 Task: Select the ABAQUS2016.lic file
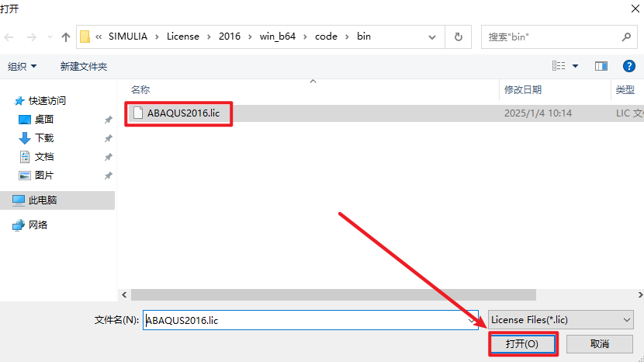pyautogui.click(x=184, y=113)
